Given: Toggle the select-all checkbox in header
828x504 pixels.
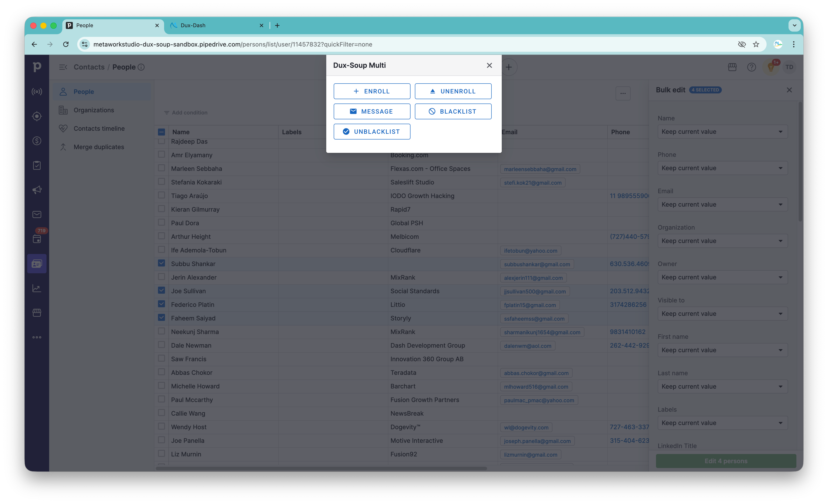Looking at the screenshot, I should [161, 132].
